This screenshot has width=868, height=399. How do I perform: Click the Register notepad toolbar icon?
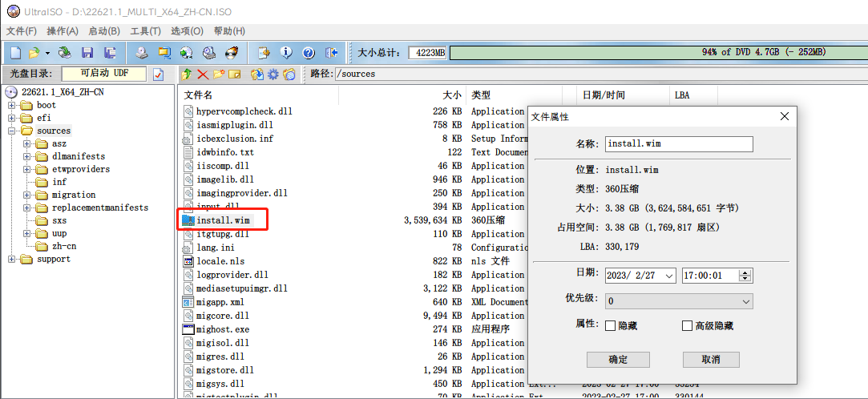point(264,53)
